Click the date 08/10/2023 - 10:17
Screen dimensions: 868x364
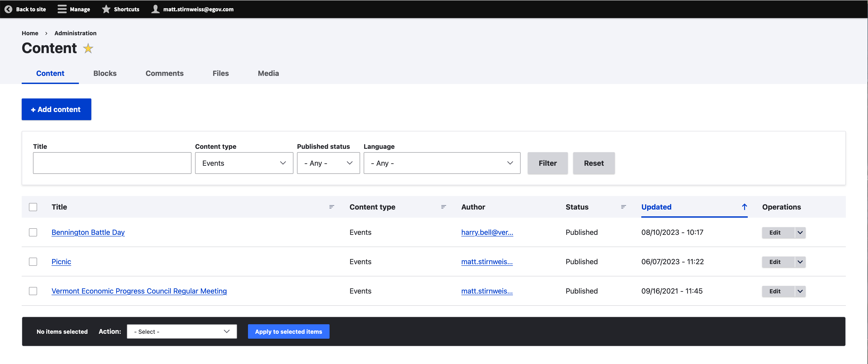(672, 232)
